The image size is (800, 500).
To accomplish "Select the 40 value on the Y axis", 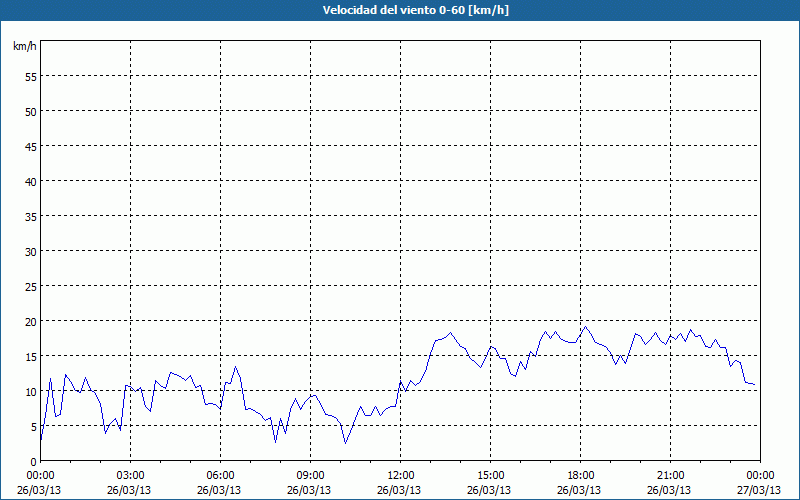I will (31, 181).
